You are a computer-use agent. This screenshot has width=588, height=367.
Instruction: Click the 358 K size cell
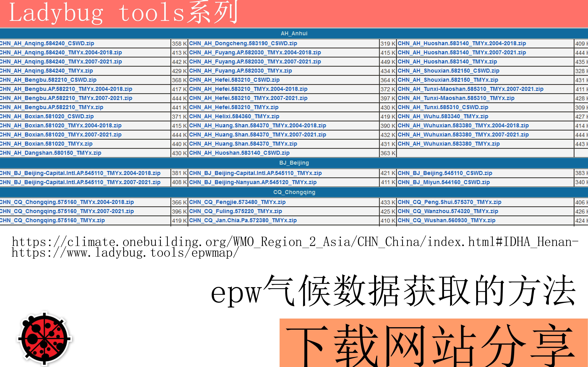click(180, 44)
